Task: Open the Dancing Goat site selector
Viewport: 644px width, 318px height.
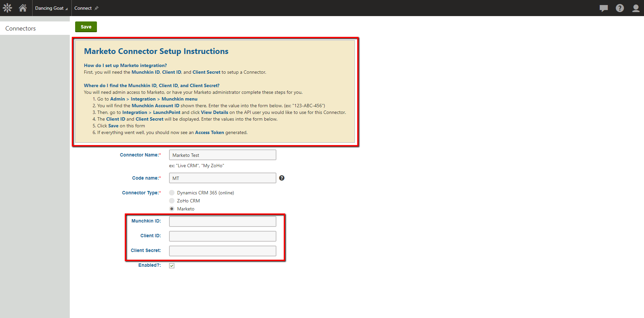Action: (x=51, y=8)
